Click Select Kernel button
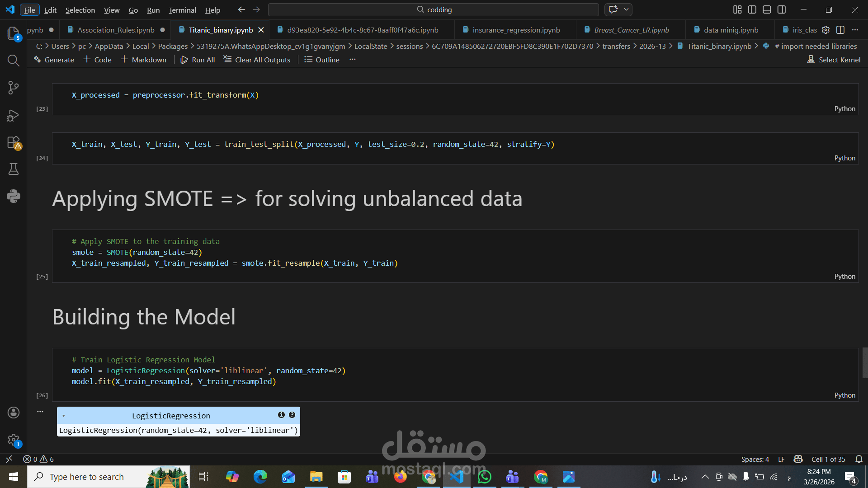 (834, 60)
